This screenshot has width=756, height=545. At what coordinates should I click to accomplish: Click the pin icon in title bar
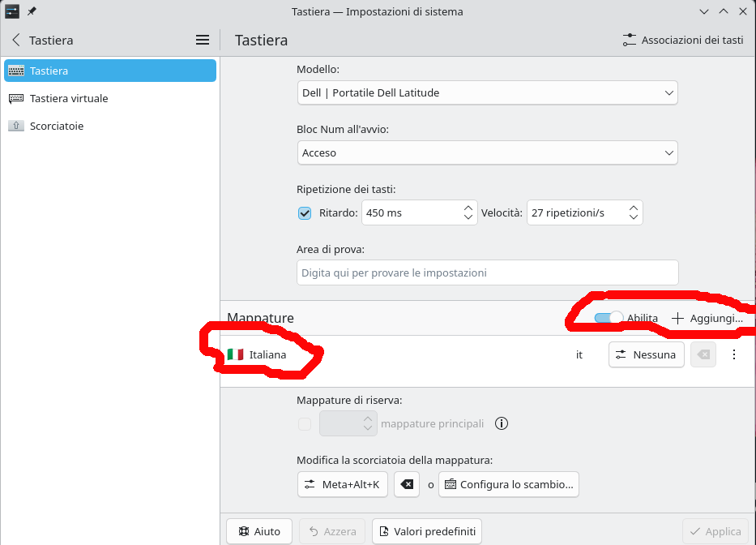tap(32, 11)
